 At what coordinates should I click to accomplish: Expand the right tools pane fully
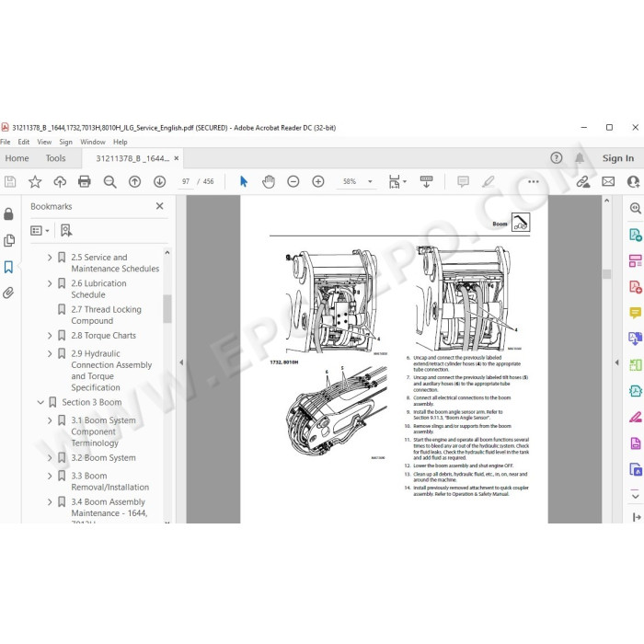637,517
